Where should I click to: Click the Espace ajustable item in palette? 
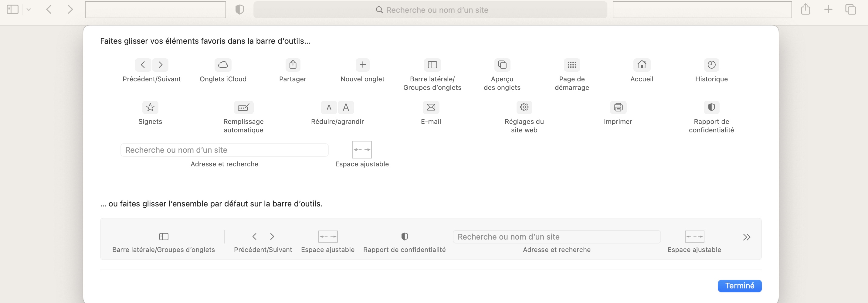(x=362, y=150)
